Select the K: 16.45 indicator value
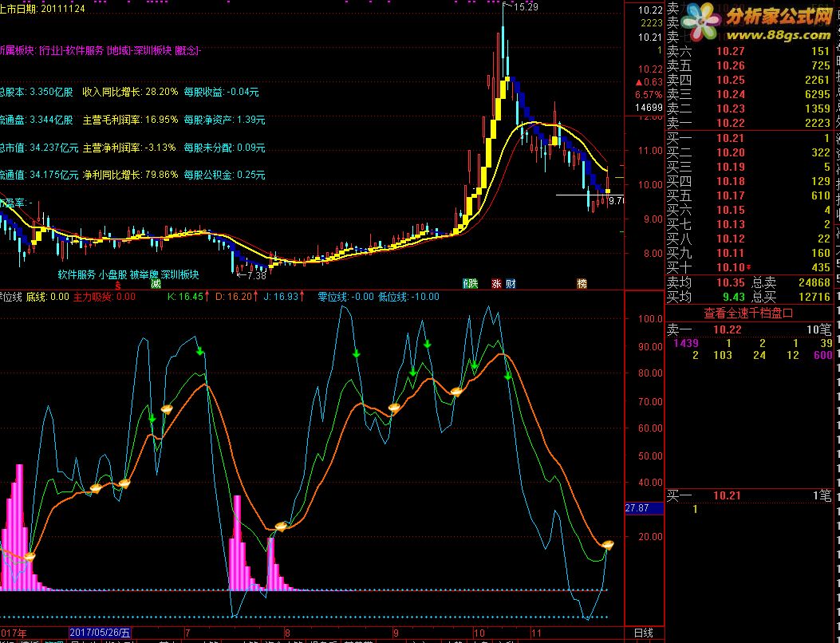Viewport: 840px width, 643px height. (185, 296)
